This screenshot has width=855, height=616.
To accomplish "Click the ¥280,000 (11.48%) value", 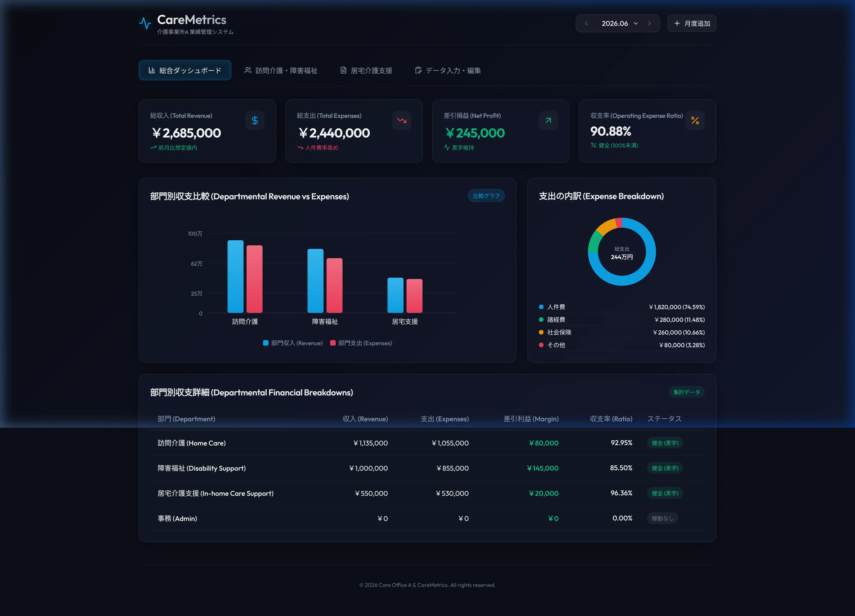I will click(x=679, y=319).
